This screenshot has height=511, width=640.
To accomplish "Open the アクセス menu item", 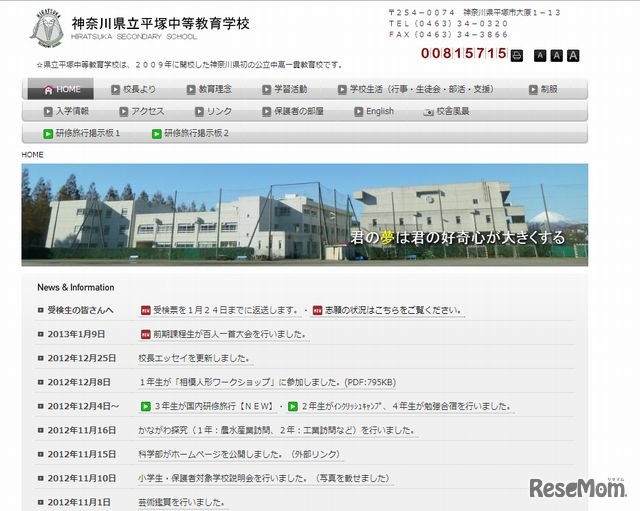I will pyautogui.click(x=142, y=111).
